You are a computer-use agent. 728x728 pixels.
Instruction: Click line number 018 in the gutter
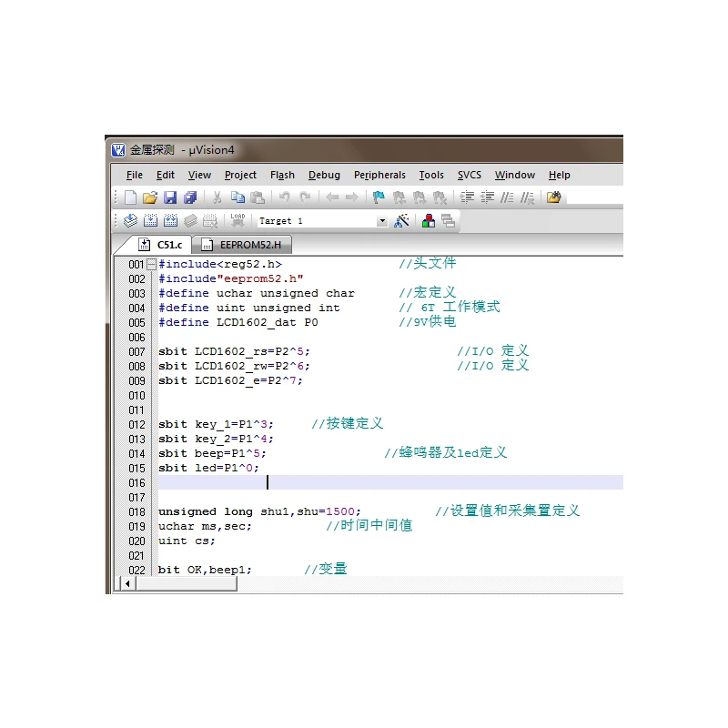click(x=137, y=512)
